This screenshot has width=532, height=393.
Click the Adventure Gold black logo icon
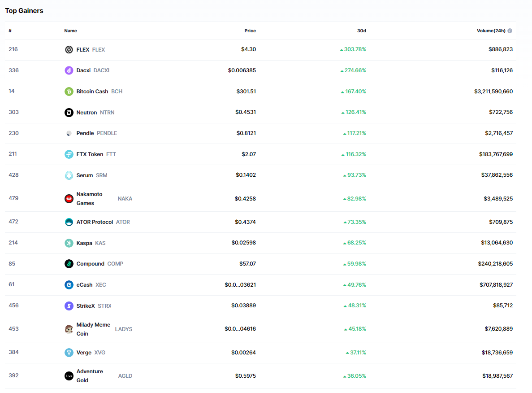tap(69, 376)
